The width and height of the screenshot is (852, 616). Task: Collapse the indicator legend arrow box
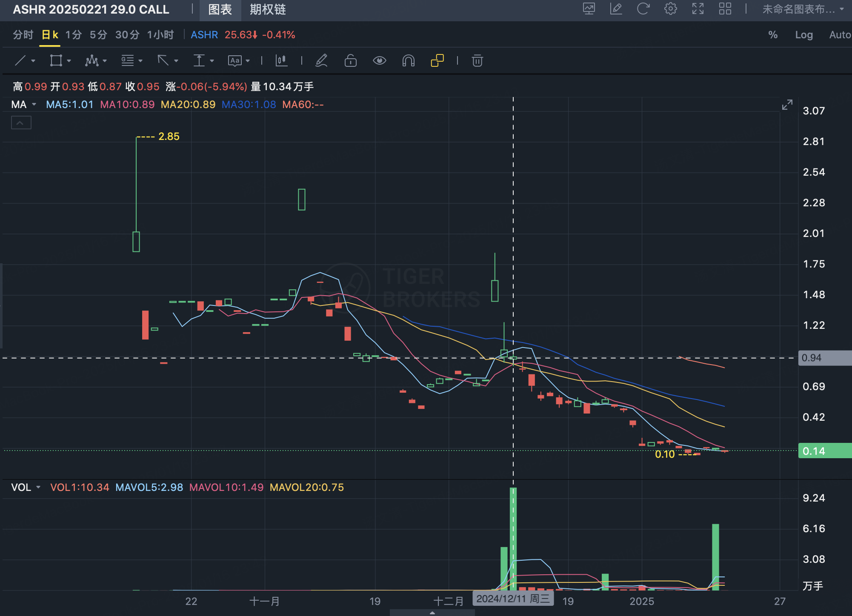coord(21,123)
